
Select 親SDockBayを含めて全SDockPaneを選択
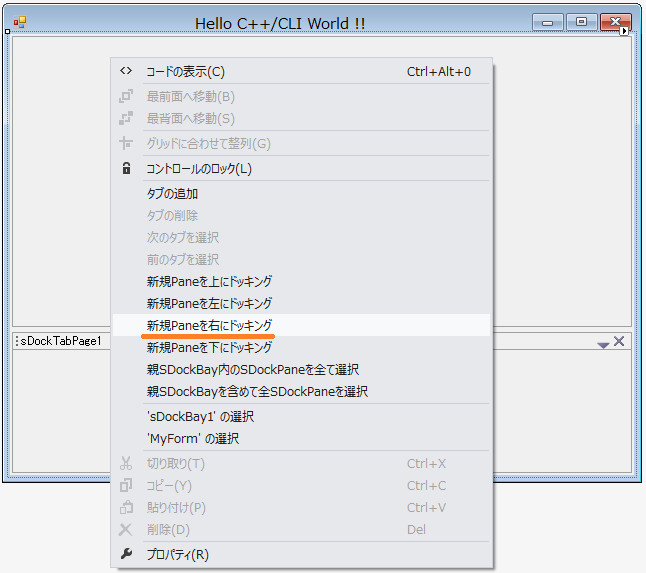click(302, 391)
